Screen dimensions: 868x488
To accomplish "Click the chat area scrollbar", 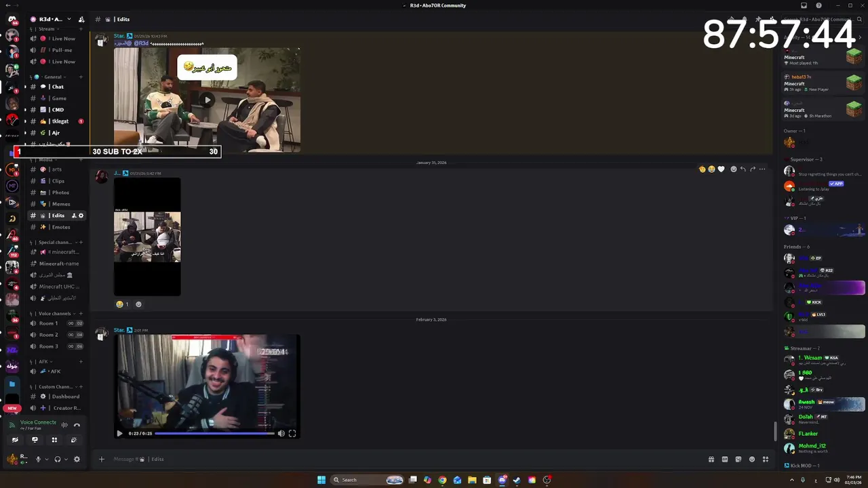I will click(776, 432).
